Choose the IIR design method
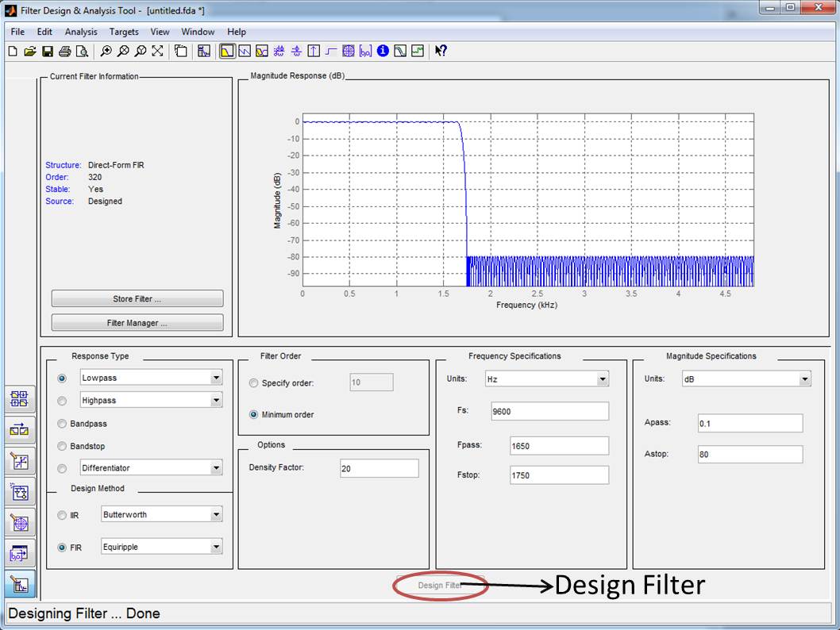The width and height of the screenshot is (840, 630). pos(62,516)
